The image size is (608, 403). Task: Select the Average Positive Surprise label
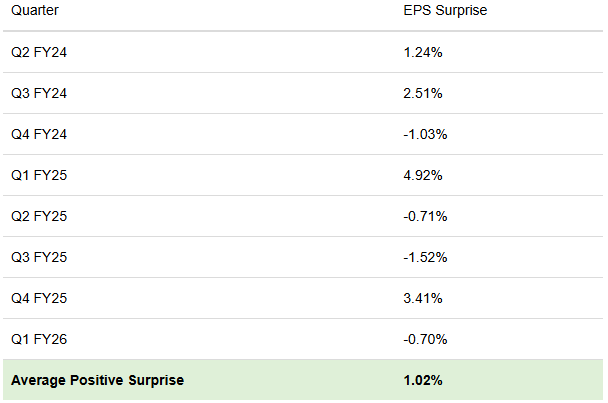[x=98, y=380]
